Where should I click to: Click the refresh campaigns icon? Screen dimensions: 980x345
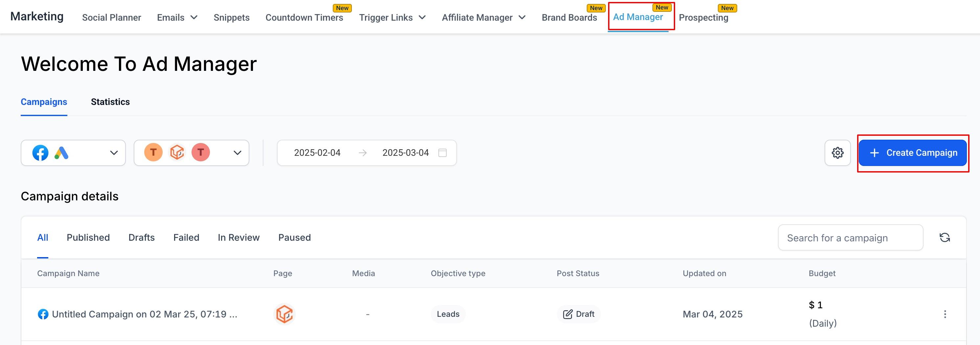tap(945, 237)
